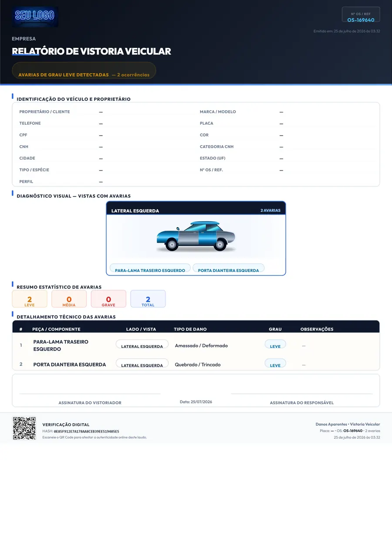This screenshot has width=392, height=555.
Task: Click 'DETALHAMENTO TÉCNICO DAS AVARIAS' section heading
Action: 66,317
